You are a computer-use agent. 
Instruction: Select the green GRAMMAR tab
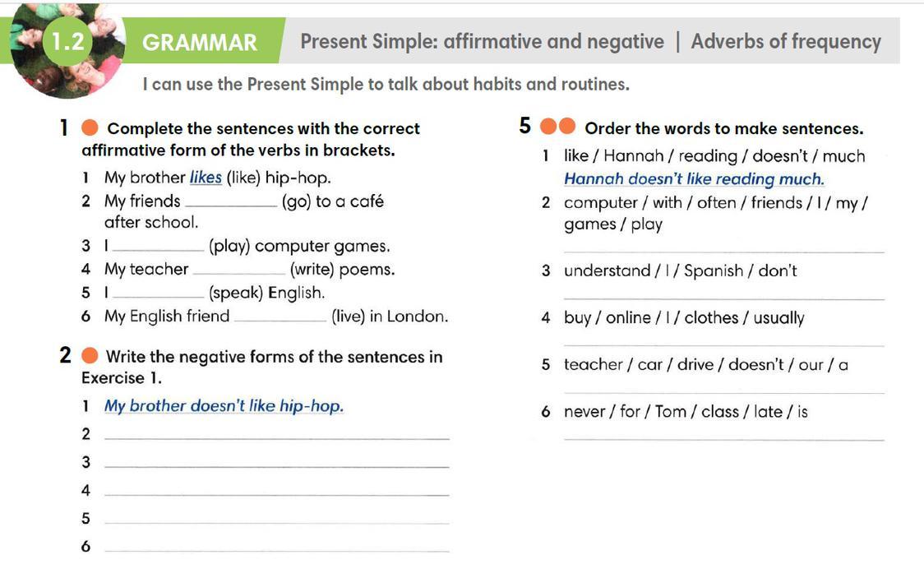click(200, 42)
